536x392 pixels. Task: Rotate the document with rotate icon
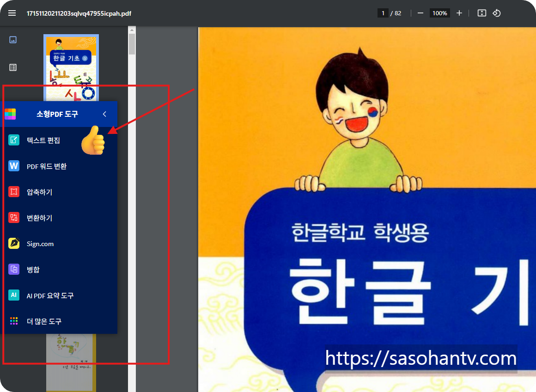[x=497, y=13]
